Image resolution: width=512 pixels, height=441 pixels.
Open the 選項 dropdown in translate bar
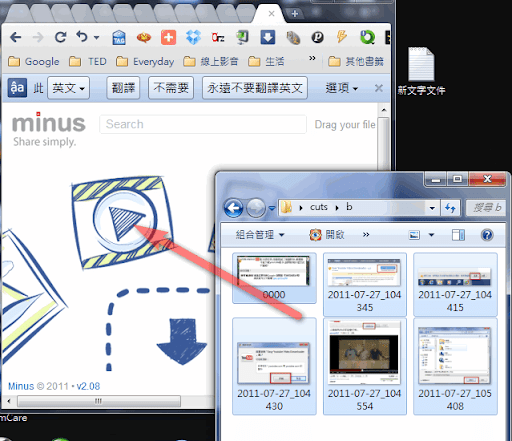click(x=342, y=88)
